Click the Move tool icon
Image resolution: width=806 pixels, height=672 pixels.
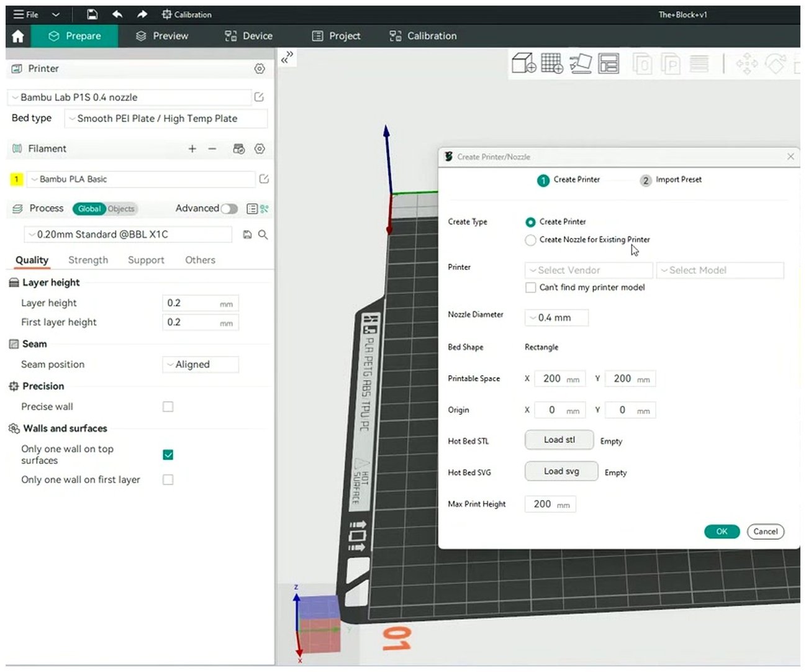point(746,63)
